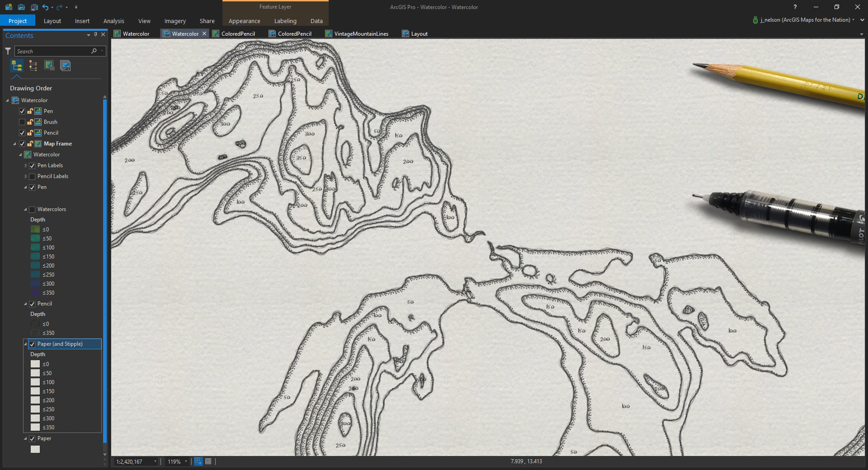Click the sign-in status icon beside j_nelson

(x=755, y=20)
